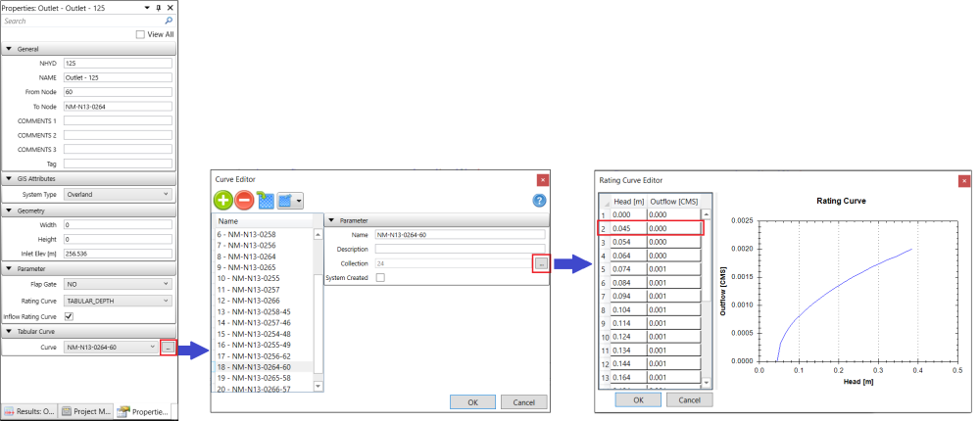Add a new curve with the green plus

click(223, 201)
